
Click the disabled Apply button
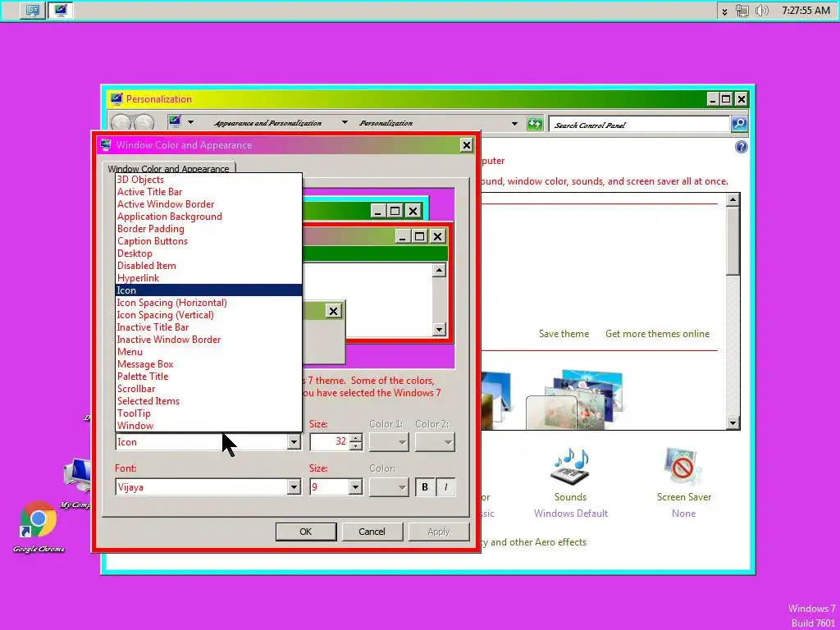(x=439, y=532)
